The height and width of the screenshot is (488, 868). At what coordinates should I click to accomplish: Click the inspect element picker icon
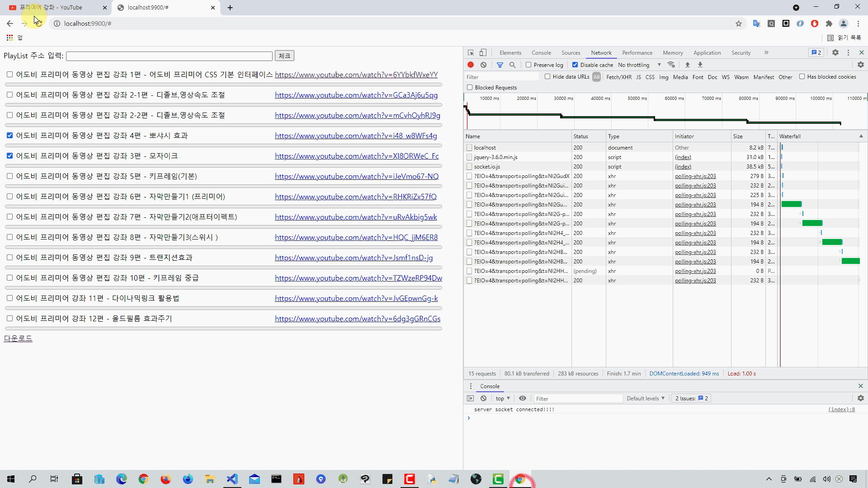[x=471, y=53]
